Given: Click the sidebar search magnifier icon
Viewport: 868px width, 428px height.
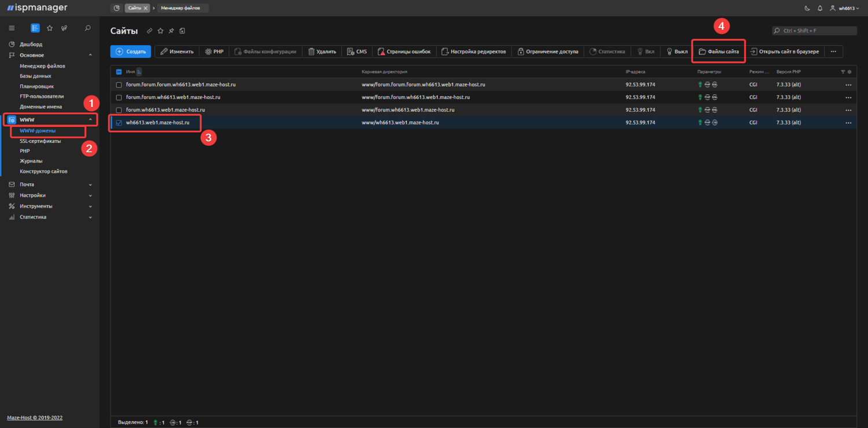Looking at the screenshot, I should [88, 28].
